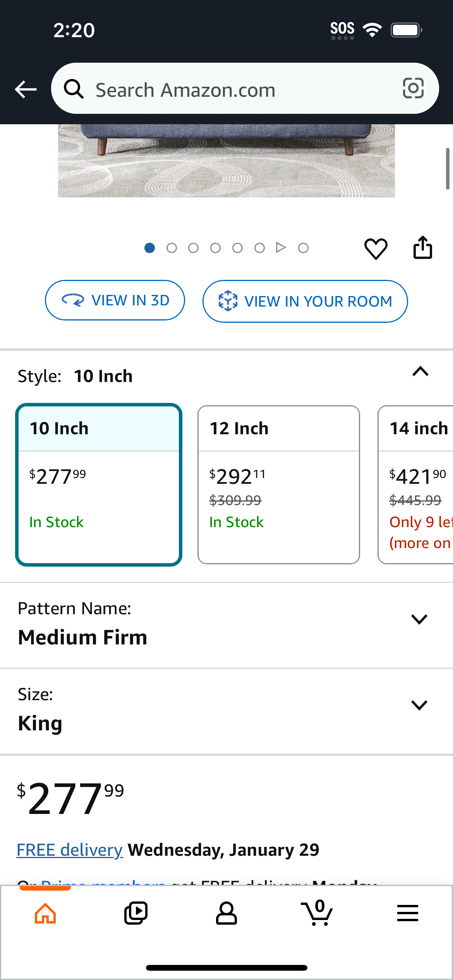Open the account profile icon
The width and height of the screenshot is (453, 980).
point(226,913)
